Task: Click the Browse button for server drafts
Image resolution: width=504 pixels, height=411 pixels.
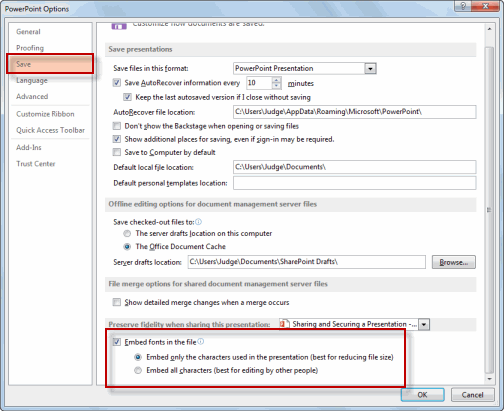Action: coord(454,262)
